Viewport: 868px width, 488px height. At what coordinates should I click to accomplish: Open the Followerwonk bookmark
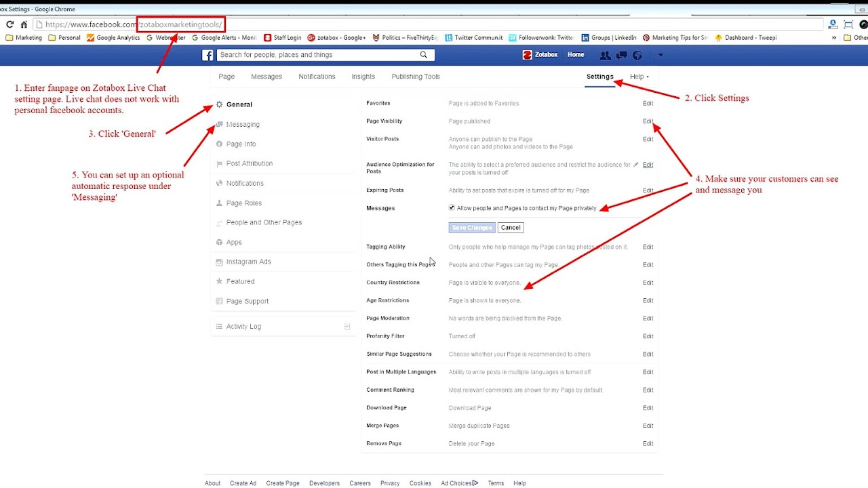[x=541, y=38]
